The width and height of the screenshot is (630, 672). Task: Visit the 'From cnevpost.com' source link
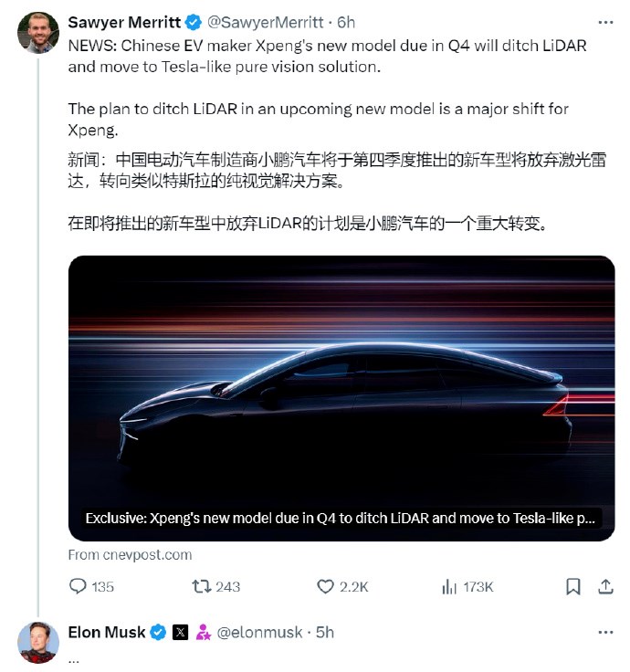coord(130,555)
